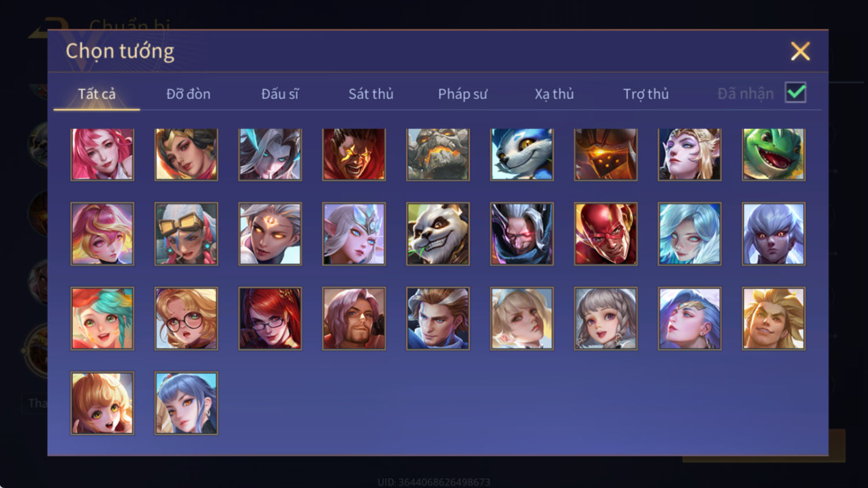
Task: Open the Pháp sư category
Action: click(x=462, y=93)
